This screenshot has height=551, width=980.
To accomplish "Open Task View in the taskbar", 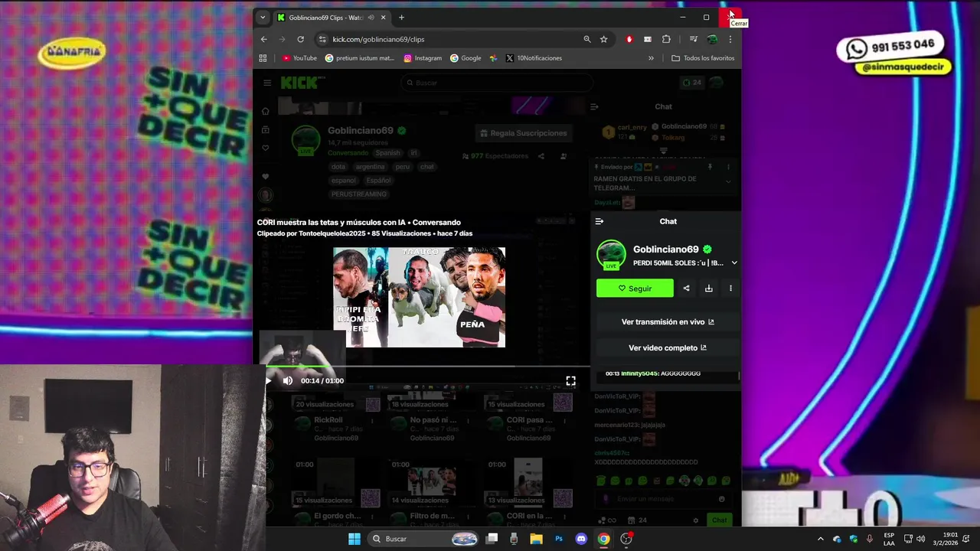I will [492, 539].
